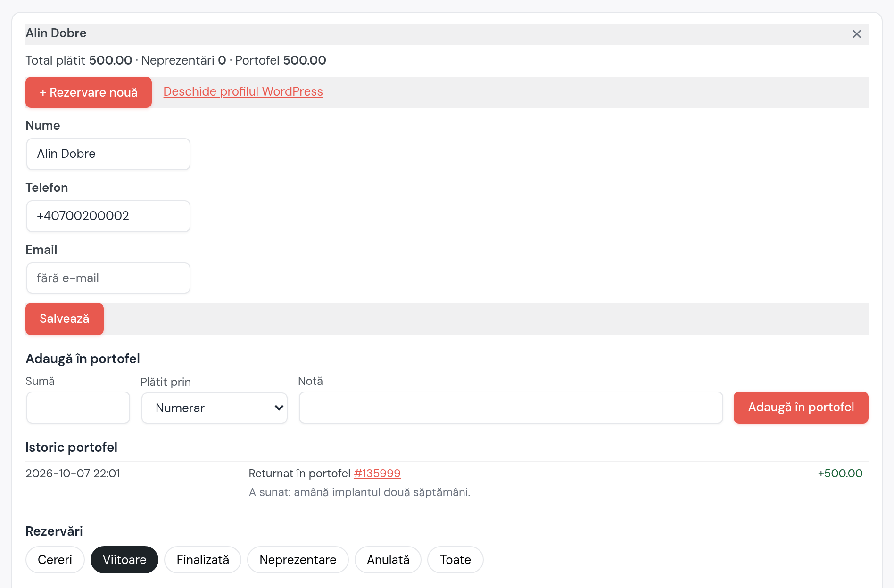This screenshot has width=894, height=588.
Task: Click the Telefon input field
Action: (x=108, y=216)
